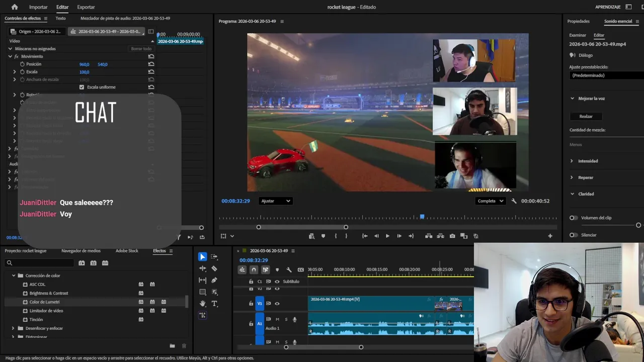Toggle the Silenciar switch

coord(574,235)
